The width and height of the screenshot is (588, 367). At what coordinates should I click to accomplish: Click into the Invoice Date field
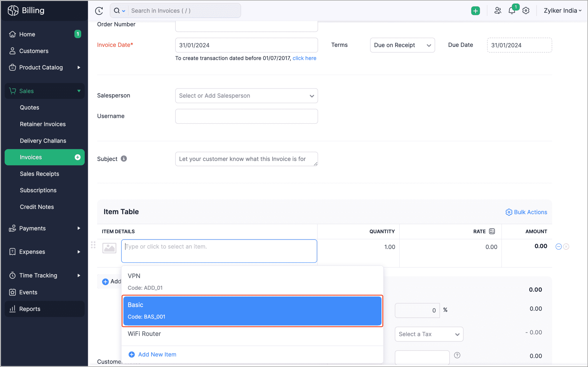(246, 45)
